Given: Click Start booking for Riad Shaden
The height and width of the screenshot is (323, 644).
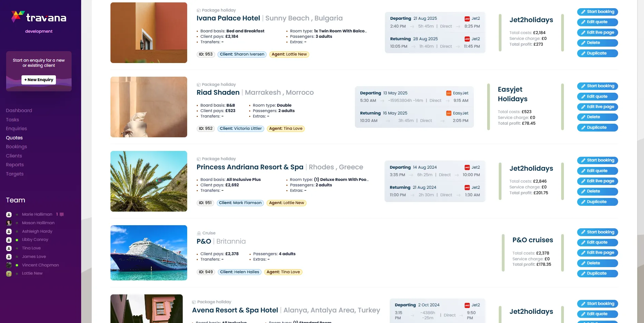Looking at the screenshot, I should coord(597,86).
